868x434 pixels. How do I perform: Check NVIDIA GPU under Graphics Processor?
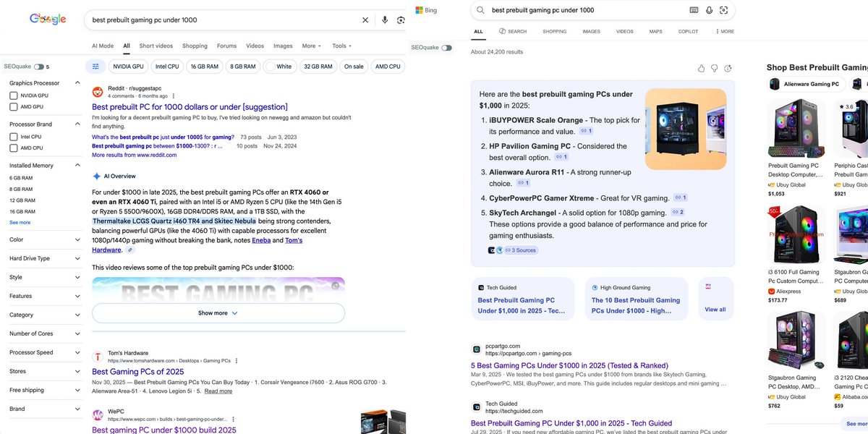click(x=13, y=95)
